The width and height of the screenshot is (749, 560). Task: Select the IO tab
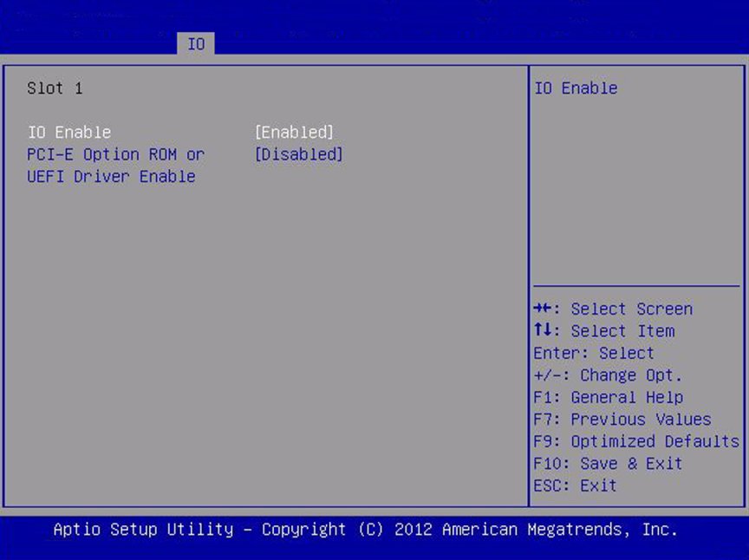195,43
